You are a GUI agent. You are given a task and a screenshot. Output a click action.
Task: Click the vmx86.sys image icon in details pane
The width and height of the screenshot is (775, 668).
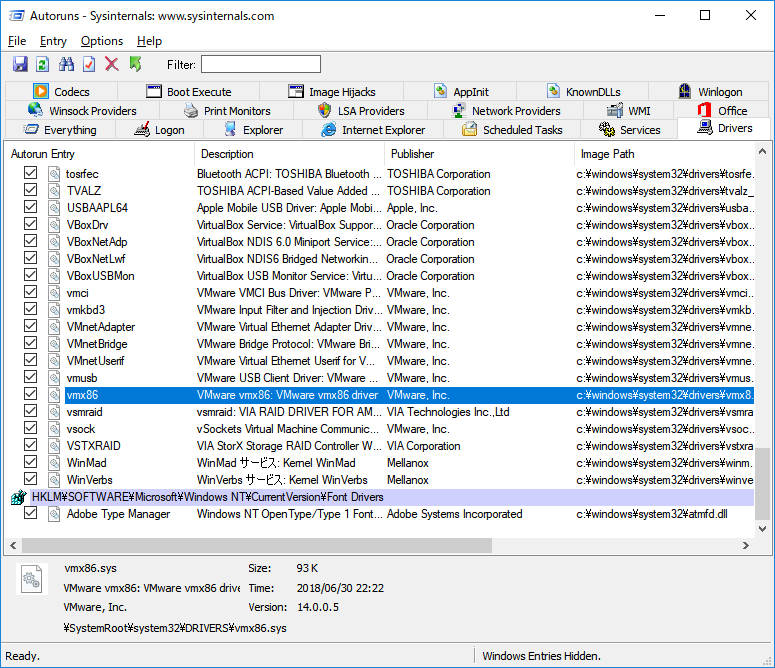[x=32, y=579]
